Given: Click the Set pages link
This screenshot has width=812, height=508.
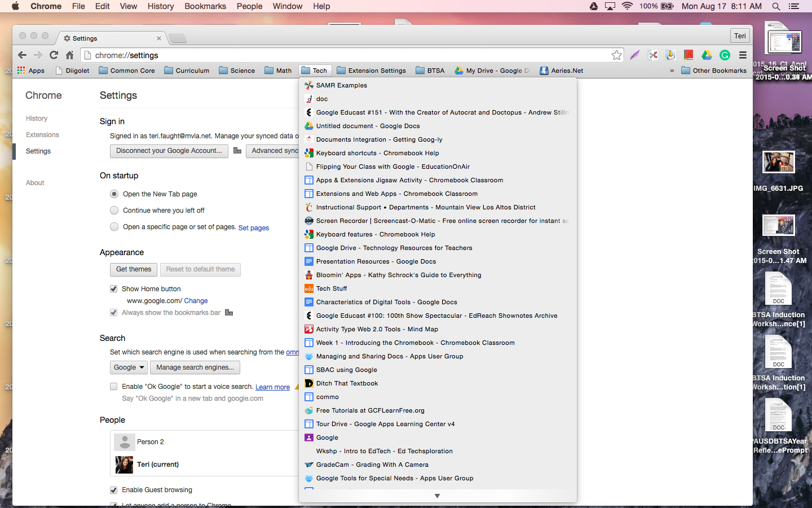Looking at the screenshot, I should click(x=254, y=228).
